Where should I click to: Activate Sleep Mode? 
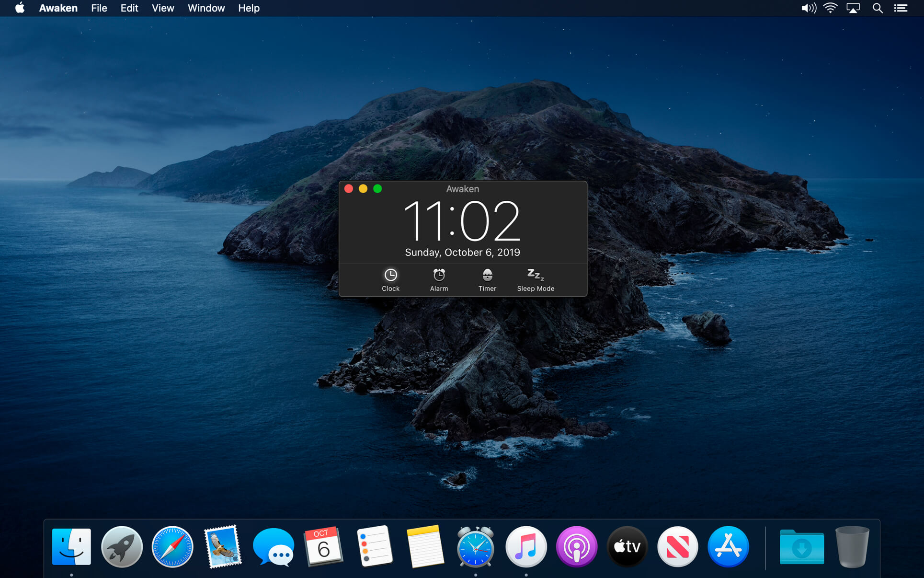click(536, 275)
